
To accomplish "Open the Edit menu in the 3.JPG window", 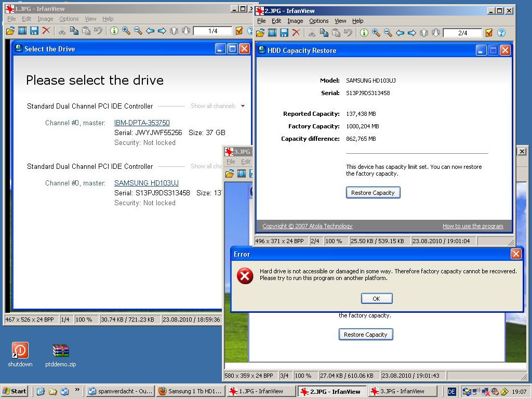I will tap(246, 162).
